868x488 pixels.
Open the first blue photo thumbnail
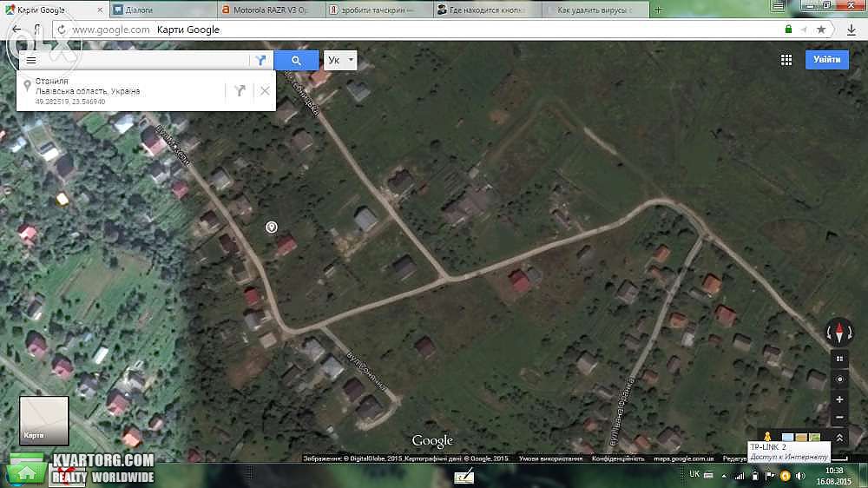tap(787, 437)
